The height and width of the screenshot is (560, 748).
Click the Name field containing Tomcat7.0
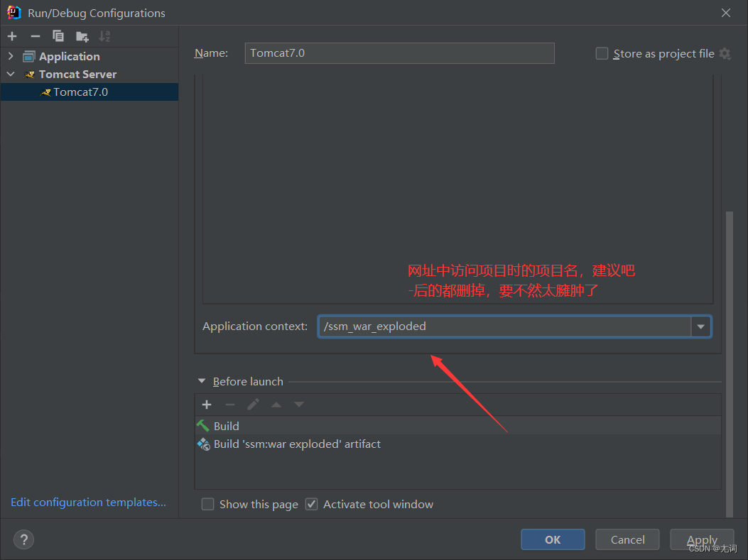400,53
